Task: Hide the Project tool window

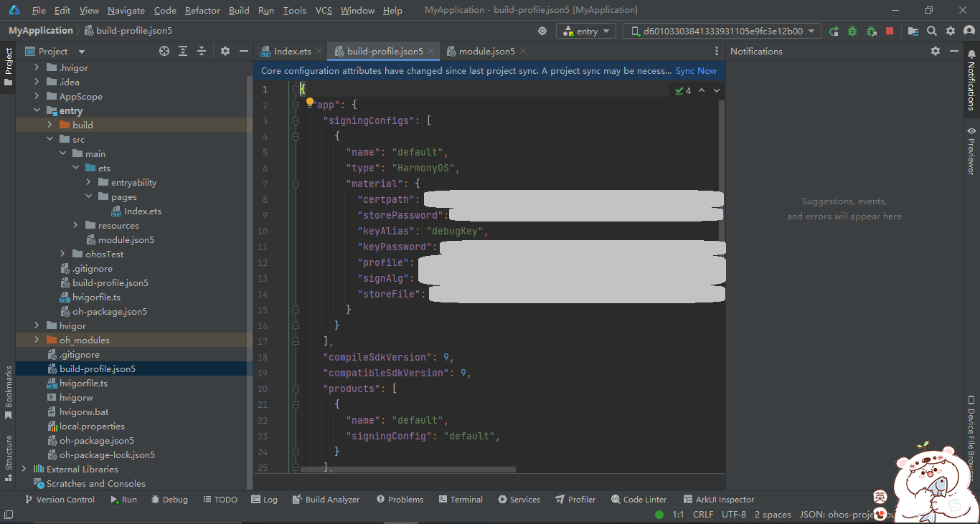Action: point(243,51)
